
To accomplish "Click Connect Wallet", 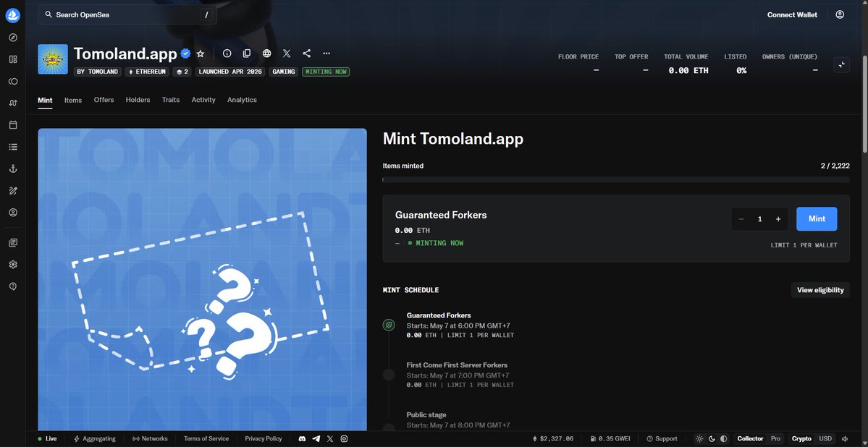I will click(x=791, y=15).
